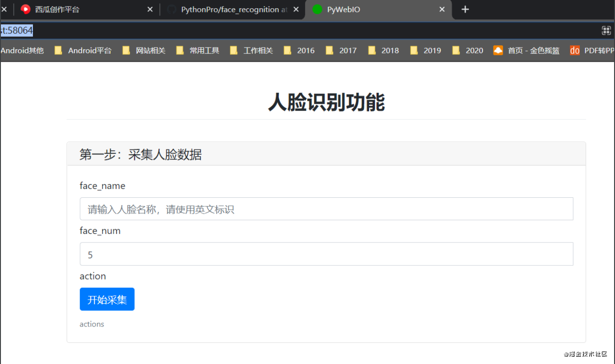
Task: Click the face_name label
Action: [x=102, y=186]
